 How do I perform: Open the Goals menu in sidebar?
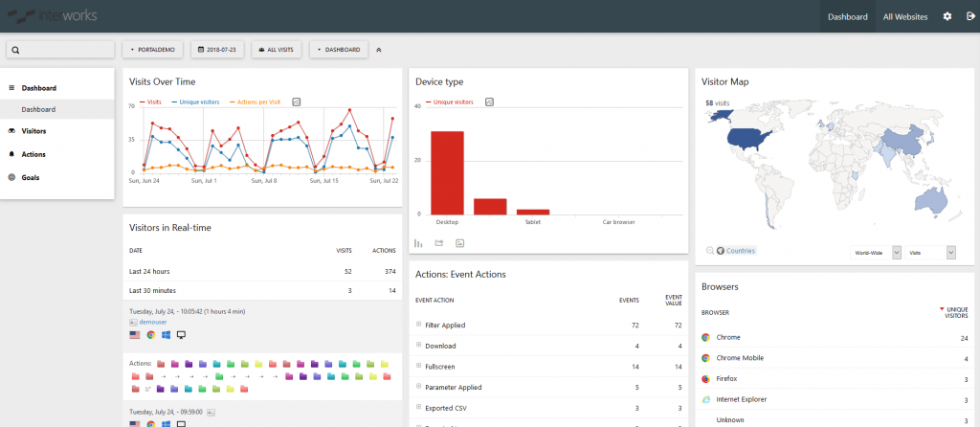(31, 177)
